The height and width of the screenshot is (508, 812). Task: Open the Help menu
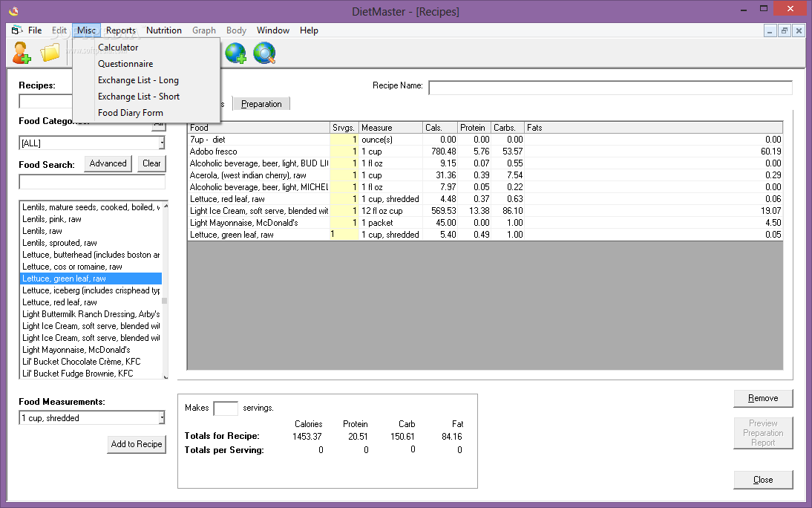[x=309, y=30]
